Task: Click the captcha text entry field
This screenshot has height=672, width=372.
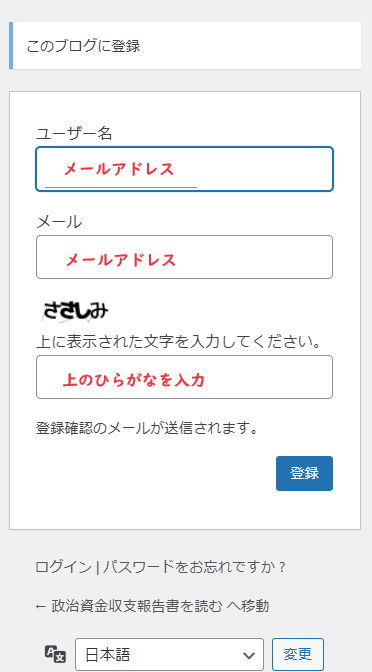Action: tap(184, 377)
